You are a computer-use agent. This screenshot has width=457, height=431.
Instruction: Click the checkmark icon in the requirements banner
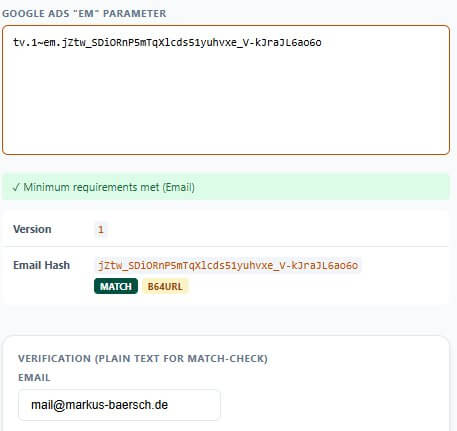click(x=16, y=187)
